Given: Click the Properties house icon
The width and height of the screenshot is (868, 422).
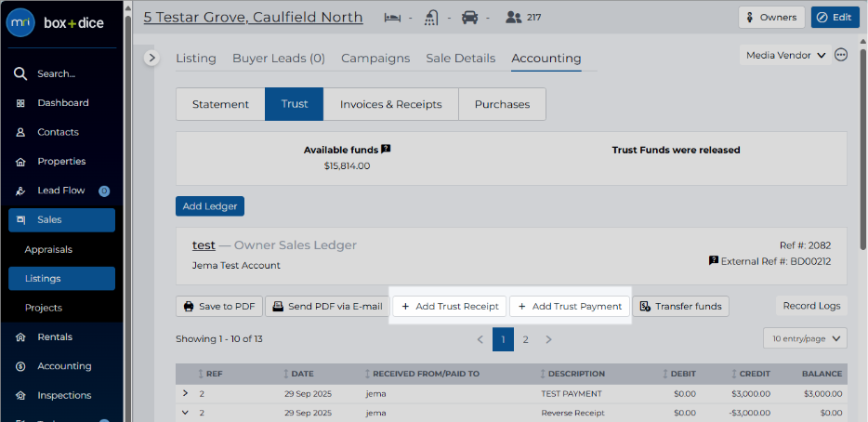Looking at the screenshot, I should point(20,162).
